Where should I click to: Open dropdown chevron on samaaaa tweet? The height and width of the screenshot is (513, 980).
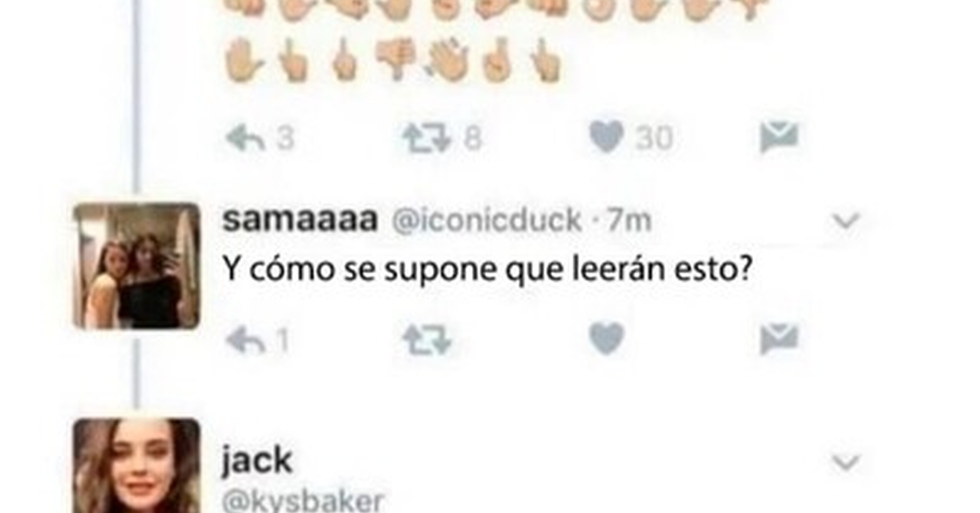pyautogui.click(x=846, y=221)
